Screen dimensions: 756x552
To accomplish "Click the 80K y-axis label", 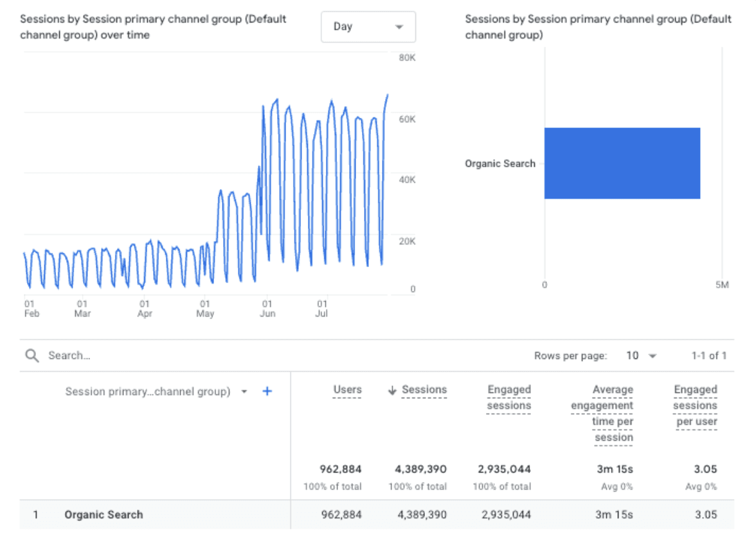I will [407, 58].
